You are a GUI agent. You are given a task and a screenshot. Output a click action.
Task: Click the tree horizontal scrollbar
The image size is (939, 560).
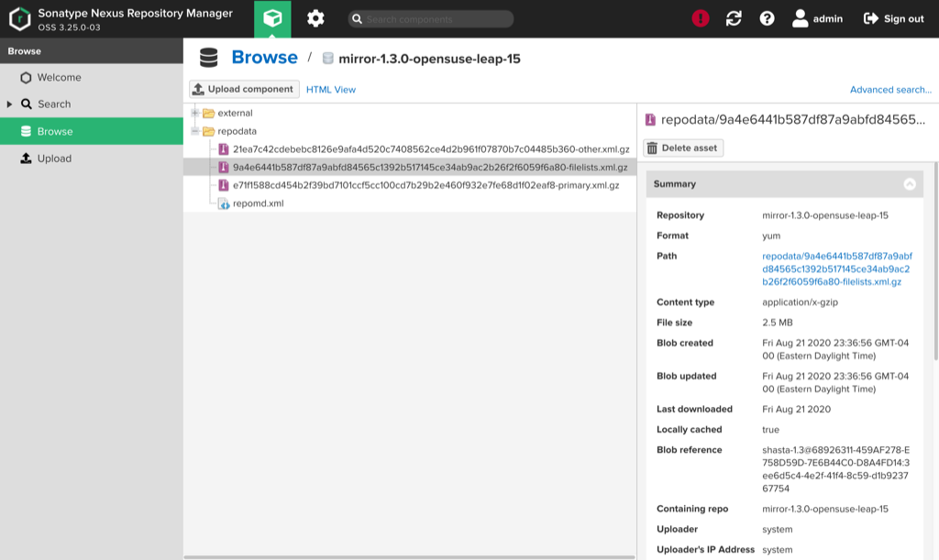pyautogui.click(x=410, y=557)
